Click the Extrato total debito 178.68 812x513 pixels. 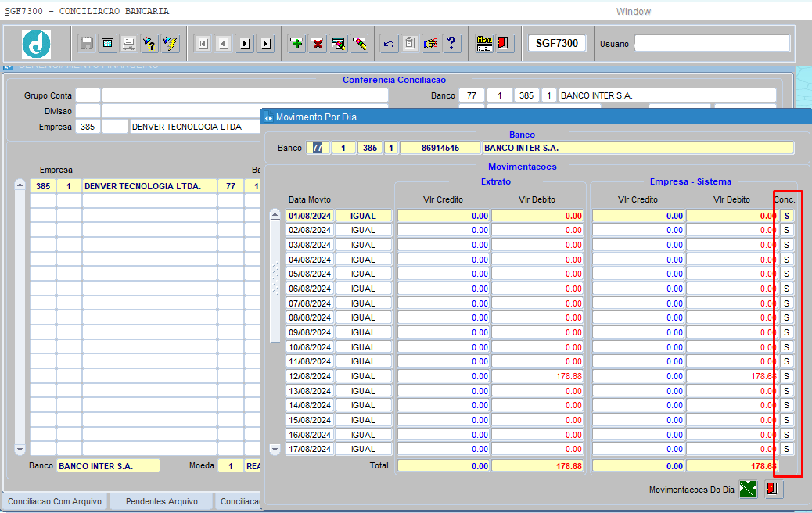click(537, 466)
